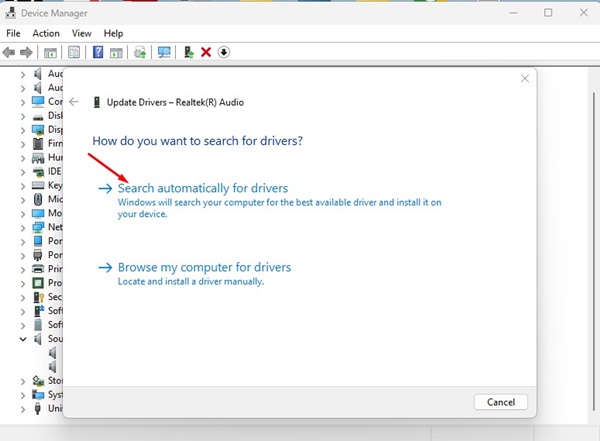Click the Disable device down-arrow icon
Image resolution: width=600 pixels, height=441 pixels.
224,52
